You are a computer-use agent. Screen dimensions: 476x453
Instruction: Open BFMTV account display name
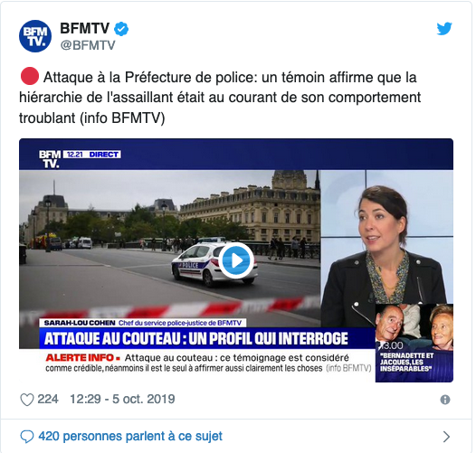[85, 29]
